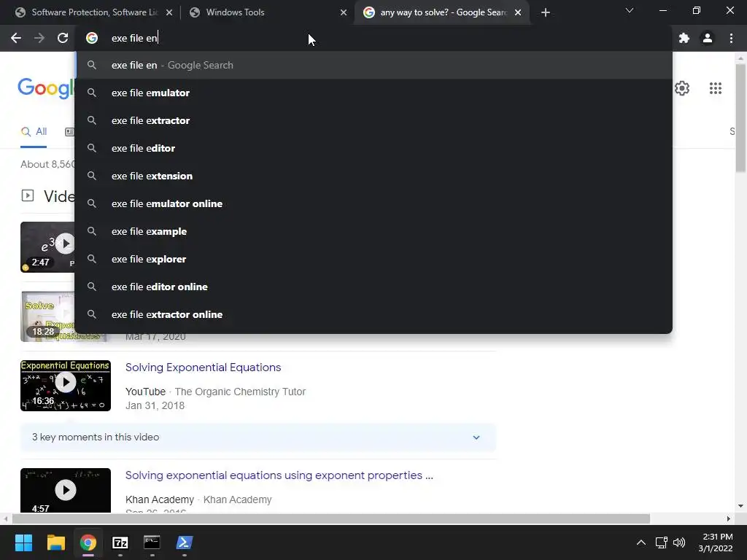Open a new browser tab
The image size is (747, 560).
click(546, 12)
